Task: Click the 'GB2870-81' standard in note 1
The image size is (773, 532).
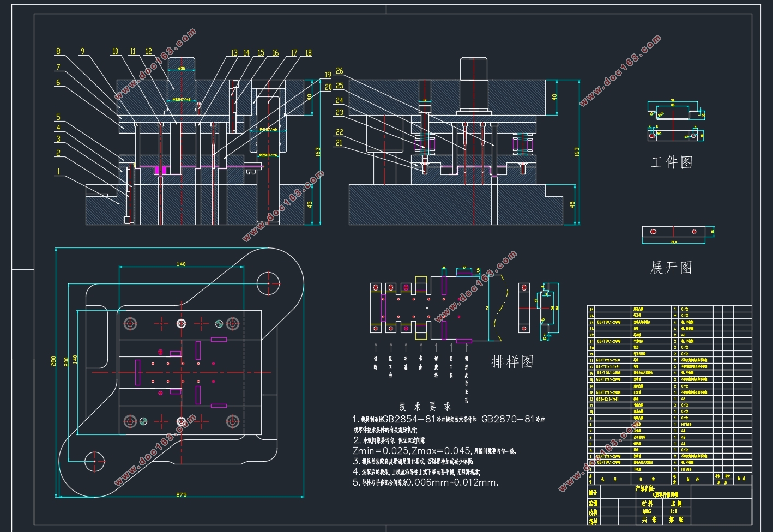Action: 509,420
